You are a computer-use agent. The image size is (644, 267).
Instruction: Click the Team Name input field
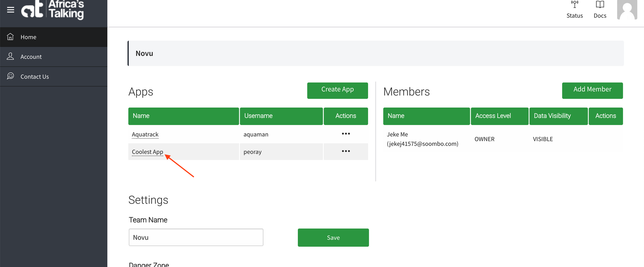click(196, 237)
